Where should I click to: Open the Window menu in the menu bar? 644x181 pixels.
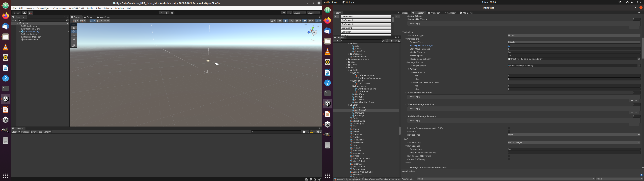120,8
